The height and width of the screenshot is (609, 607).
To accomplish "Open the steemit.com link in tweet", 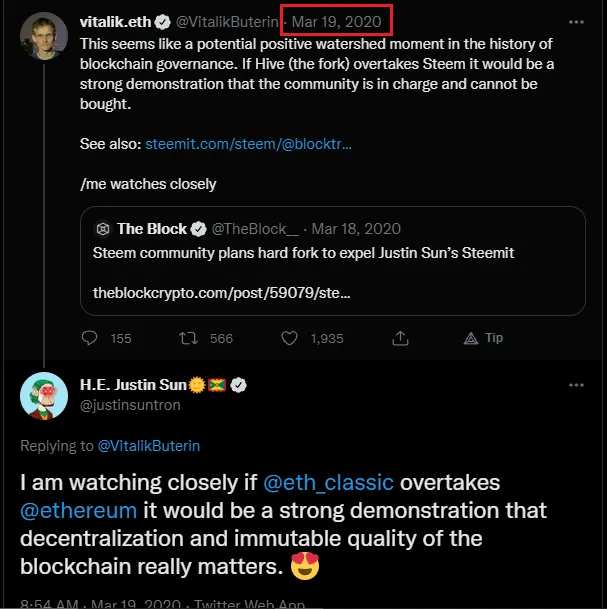I will 248,144.
